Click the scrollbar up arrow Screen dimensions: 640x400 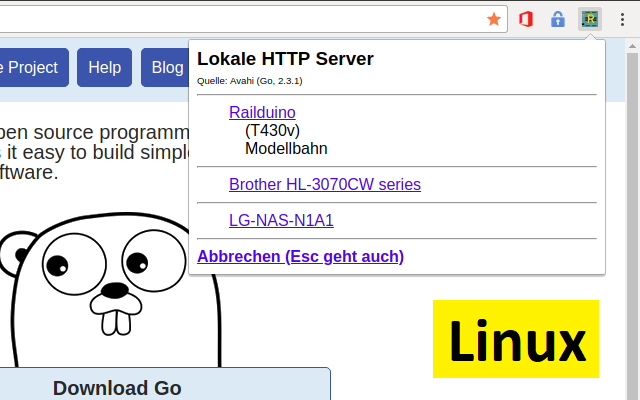[x=632, y=46]
